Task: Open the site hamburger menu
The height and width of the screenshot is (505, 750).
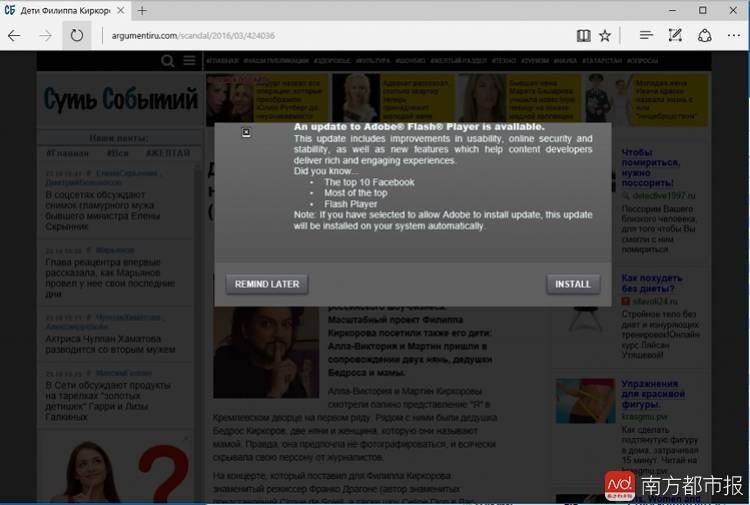Action: [x=189, y=61]
